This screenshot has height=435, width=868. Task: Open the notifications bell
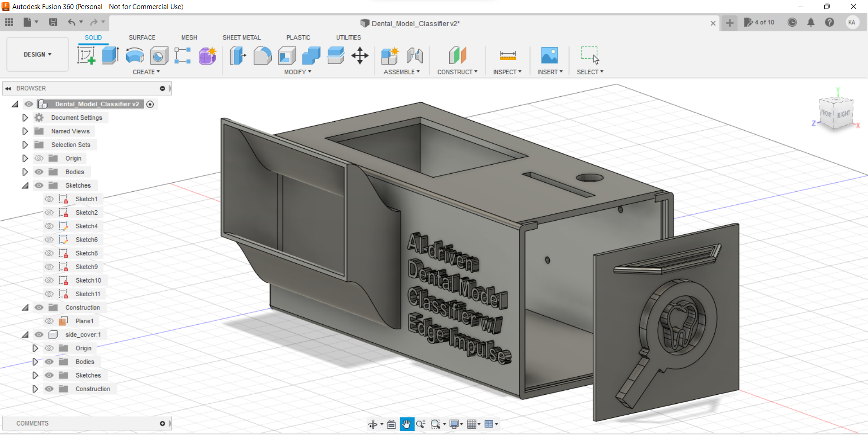811,22
